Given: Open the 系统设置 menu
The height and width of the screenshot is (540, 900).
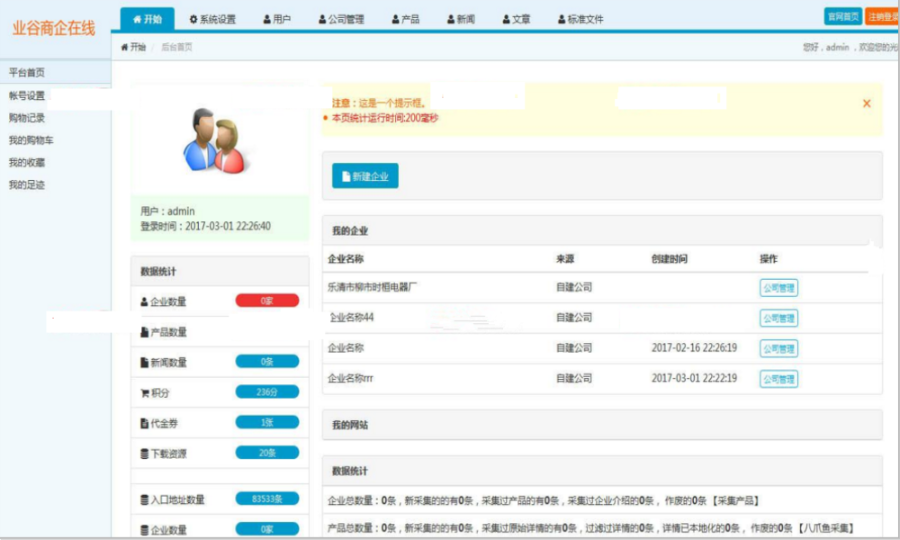Looking at the screenshot, I should click(x=212, y=19).
